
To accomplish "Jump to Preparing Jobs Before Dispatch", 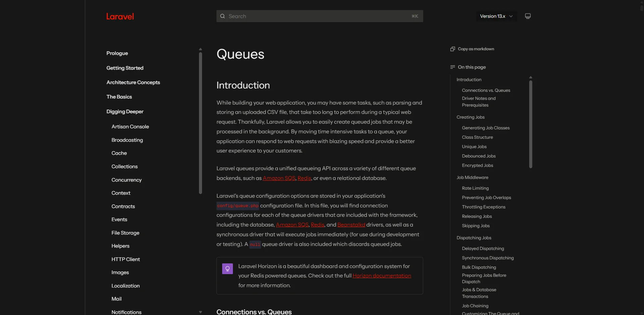I will [x=484, y=278].
